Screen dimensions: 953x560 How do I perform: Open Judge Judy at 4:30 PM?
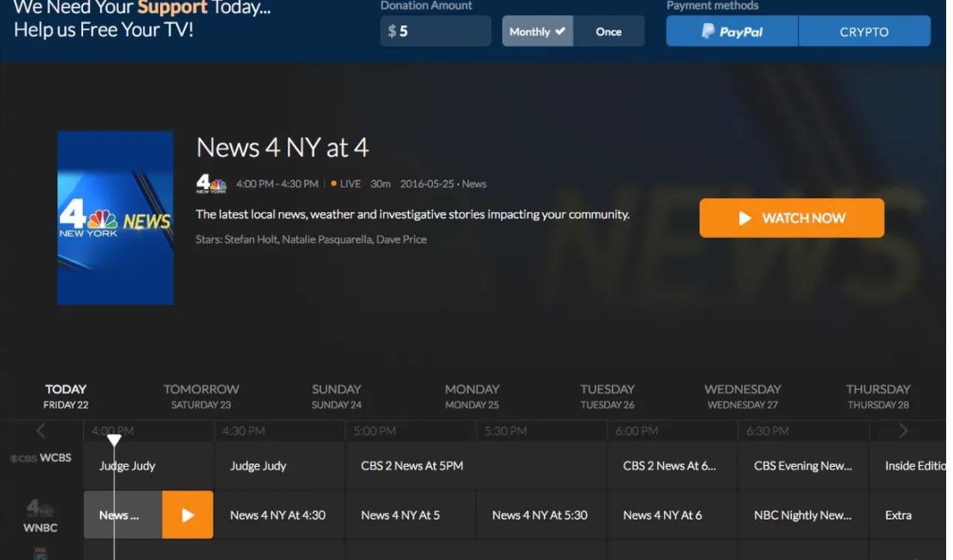pos(280,466)
